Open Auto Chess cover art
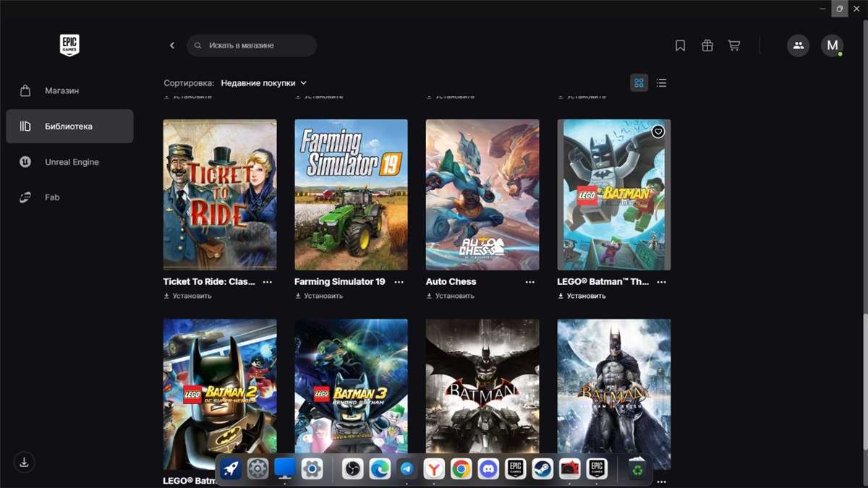868x488 pixels. point(482,195)
